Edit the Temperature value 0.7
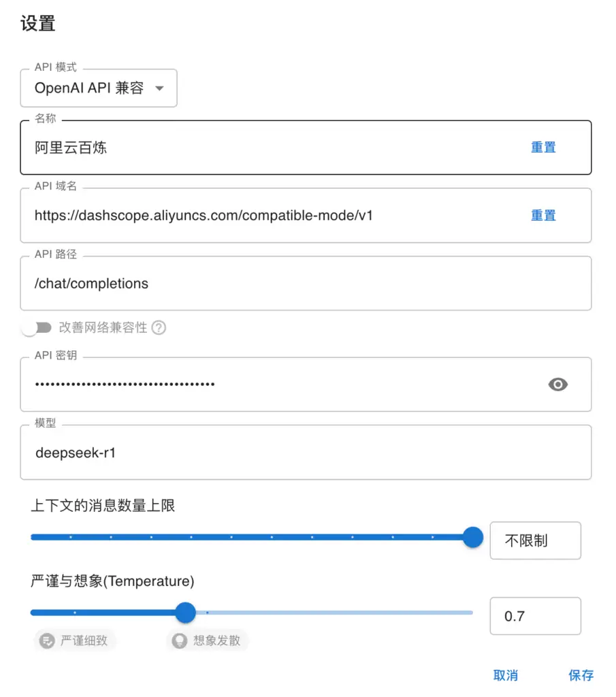This screenshot has height=697, width=616. point(535,615)
